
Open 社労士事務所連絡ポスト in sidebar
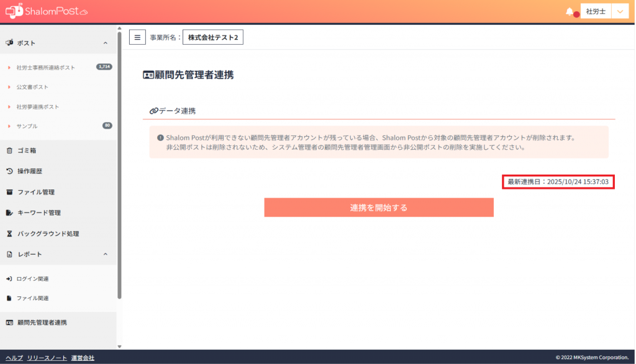click(45, 67)
